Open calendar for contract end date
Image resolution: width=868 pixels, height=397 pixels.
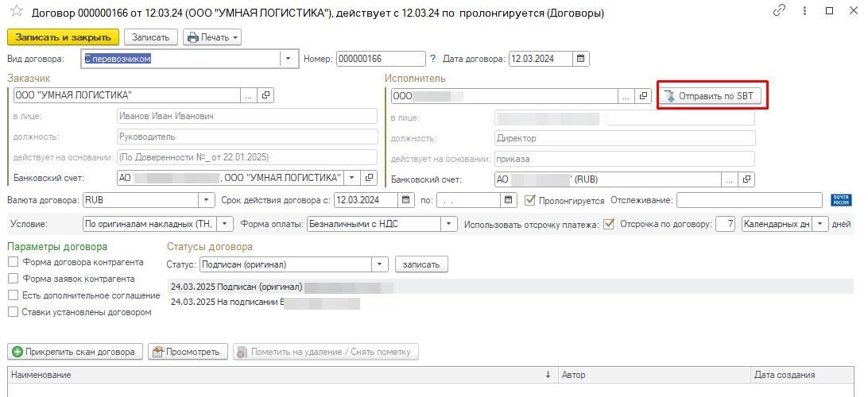pyautogui.click(x=509, y=200)
